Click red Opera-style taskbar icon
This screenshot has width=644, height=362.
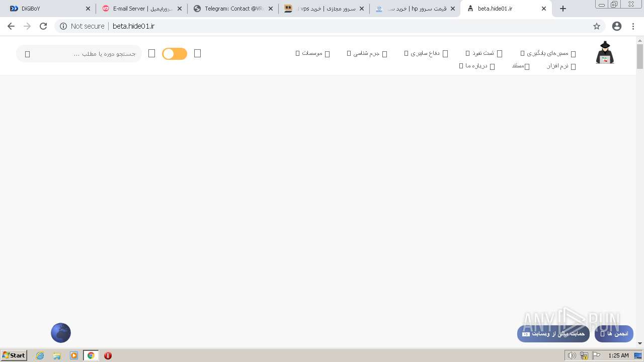pos(108,355)
